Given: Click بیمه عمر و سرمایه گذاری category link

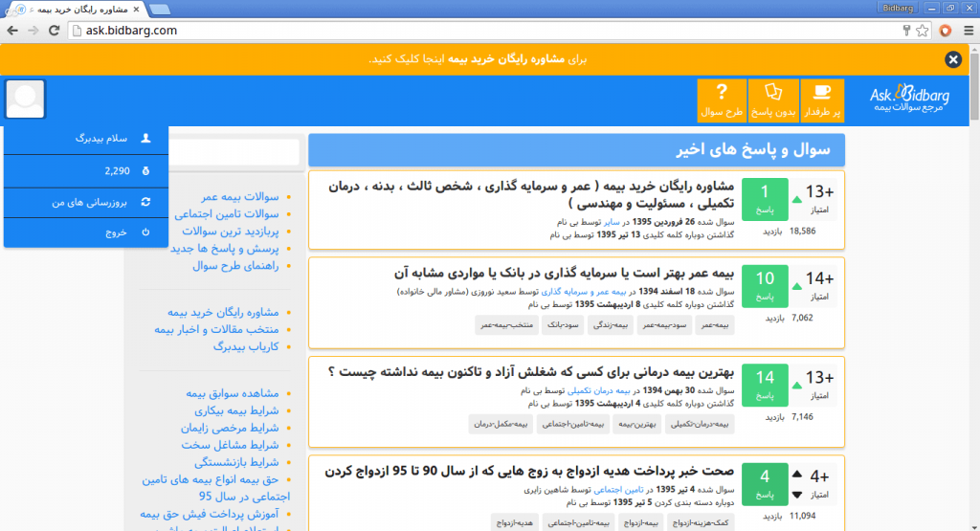Looking at the screenshot, I should (583, 292).
